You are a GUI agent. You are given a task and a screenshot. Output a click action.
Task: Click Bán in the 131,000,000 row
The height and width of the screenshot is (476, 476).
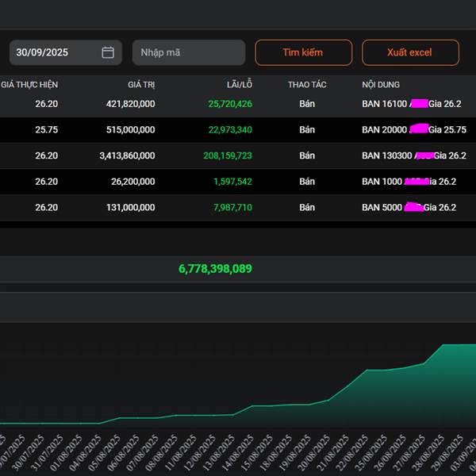pyautogui.click(x=307, y=208)
